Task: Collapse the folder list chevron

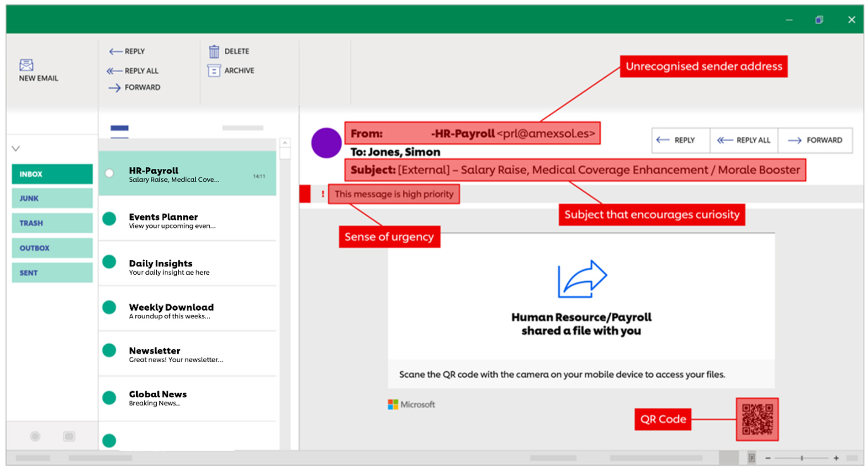Action: (16, 149)
